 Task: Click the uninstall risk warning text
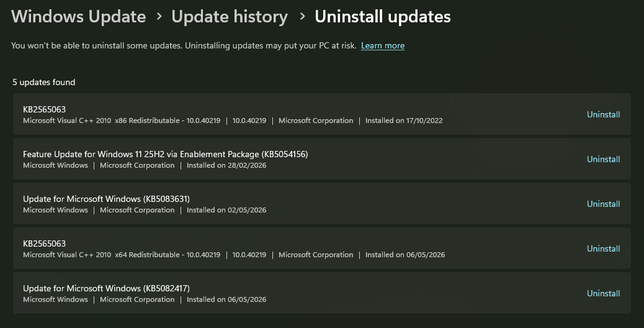[x=184, y=45]
